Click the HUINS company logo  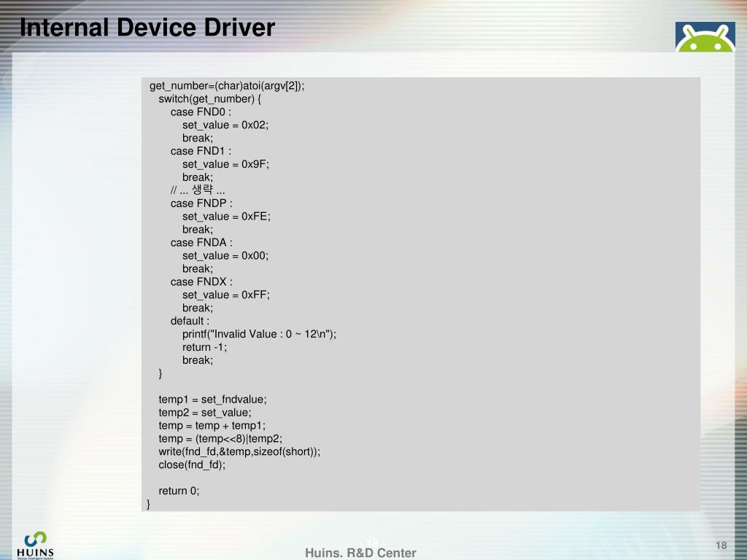pyautogui.click(x=35, y=545)
